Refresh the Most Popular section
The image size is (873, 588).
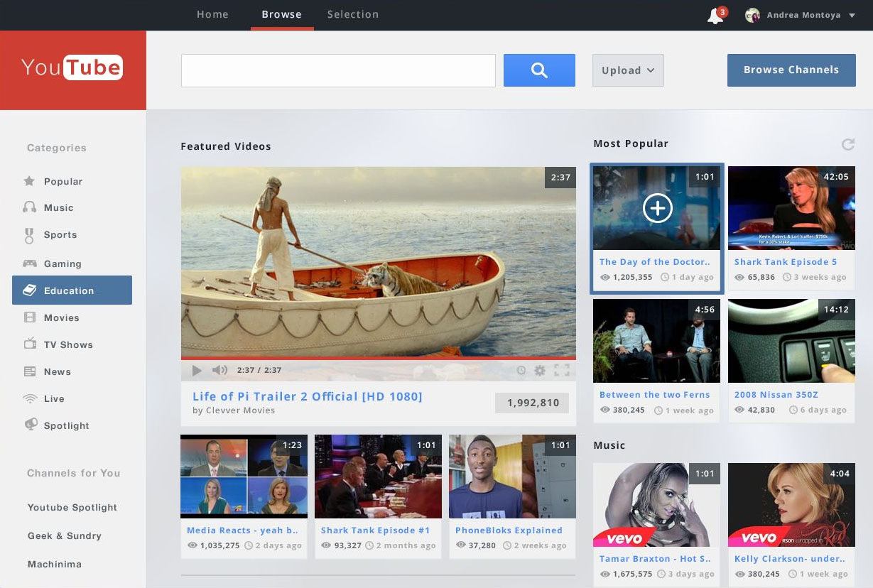(x=847, y=144)
